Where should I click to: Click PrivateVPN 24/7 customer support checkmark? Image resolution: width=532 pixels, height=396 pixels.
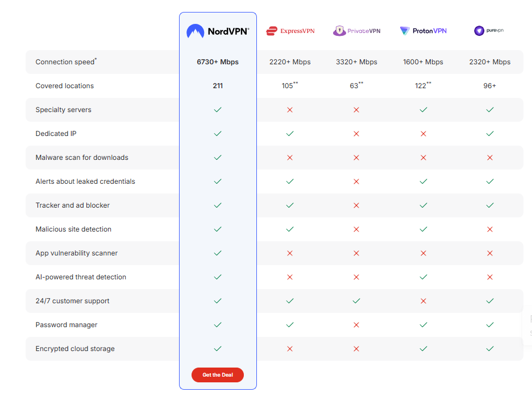(356, 301)
